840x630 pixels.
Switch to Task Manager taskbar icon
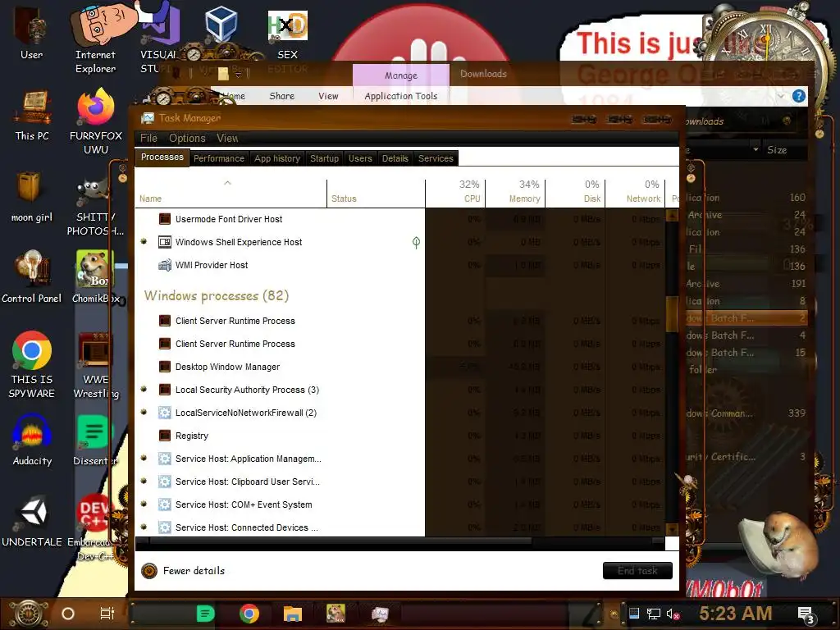pyautogui.click(x=380, y=614)
